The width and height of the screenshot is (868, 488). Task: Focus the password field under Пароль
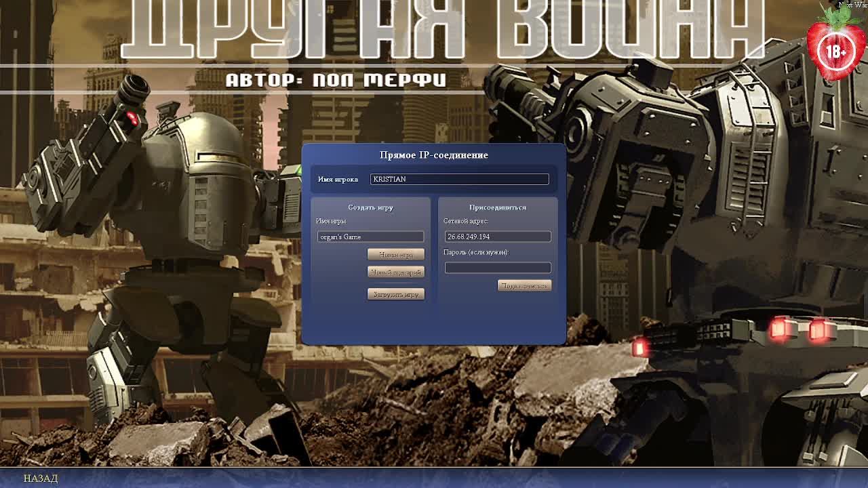point(498,268)
